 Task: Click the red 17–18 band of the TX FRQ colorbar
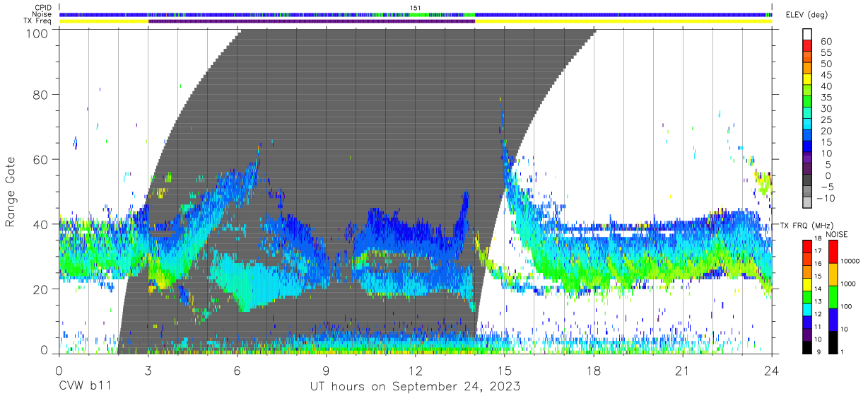807,246
